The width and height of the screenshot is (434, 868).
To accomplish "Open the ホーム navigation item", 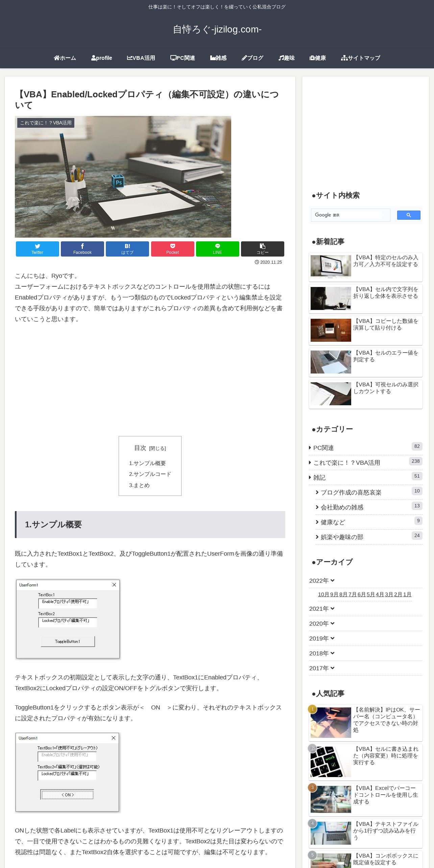I will click(65, 58).
